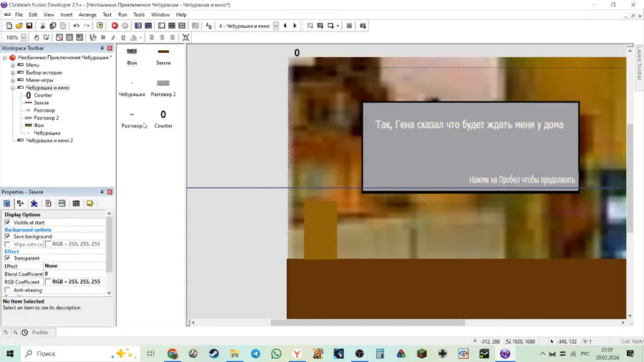Expand the Menu frame tree node
Image resolution: width=644 pixels, height=362 pixels.
(x=13, y=65)
